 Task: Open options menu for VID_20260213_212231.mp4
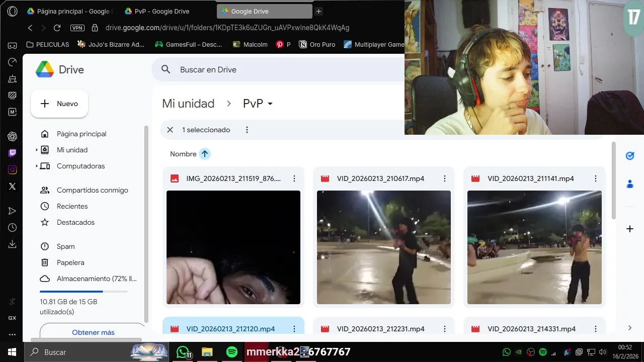[445, 329]
